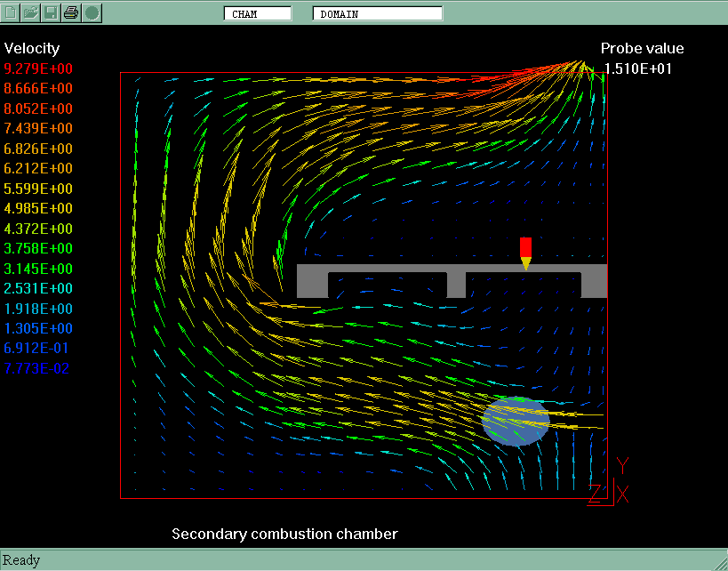Open a file using the folder icon

[x=31, y=12]
